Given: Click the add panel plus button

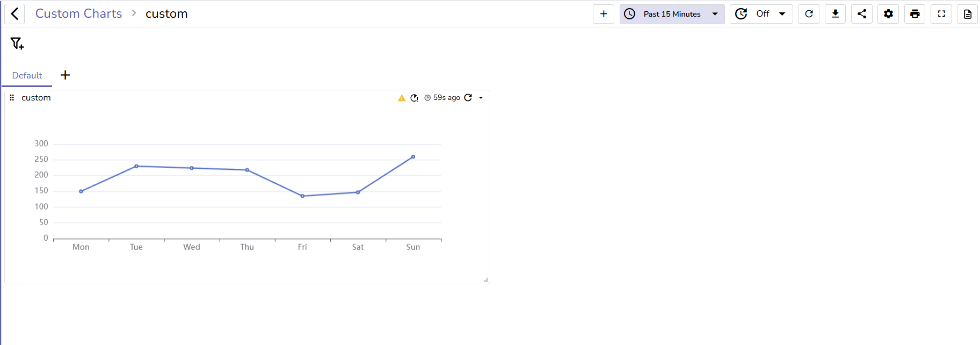Looking at the screenshot, I should [604, 14].
